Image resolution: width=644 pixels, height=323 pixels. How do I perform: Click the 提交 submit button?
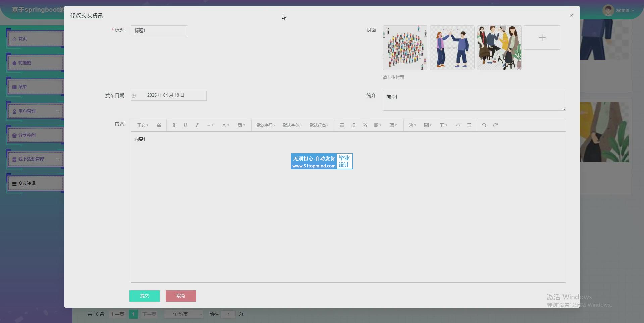[x=144, y=296]
